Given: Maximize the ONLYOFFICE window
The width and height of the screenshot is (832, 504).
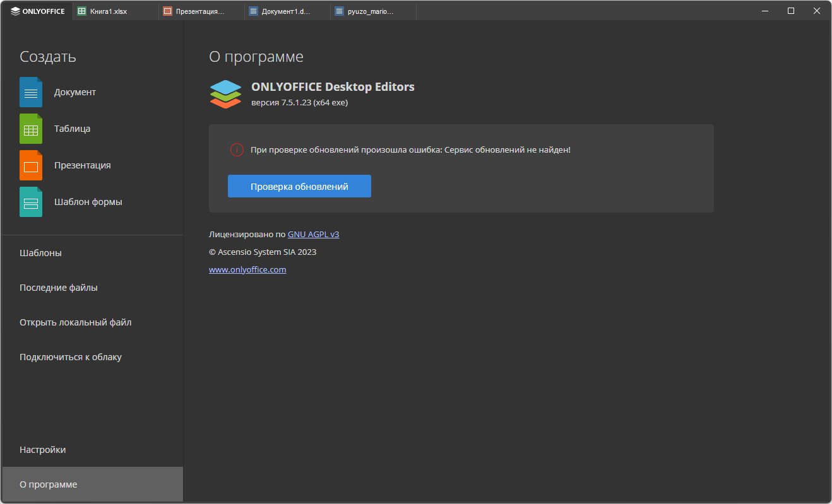Looking at the screenshot, I should (x=790, y=11).
